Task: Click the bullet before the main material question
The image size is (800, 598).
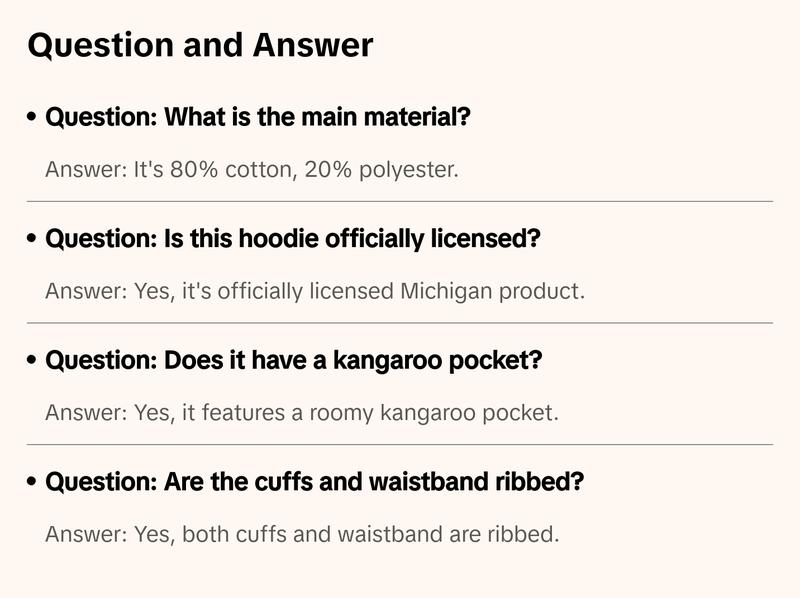Action: (33, 118)
